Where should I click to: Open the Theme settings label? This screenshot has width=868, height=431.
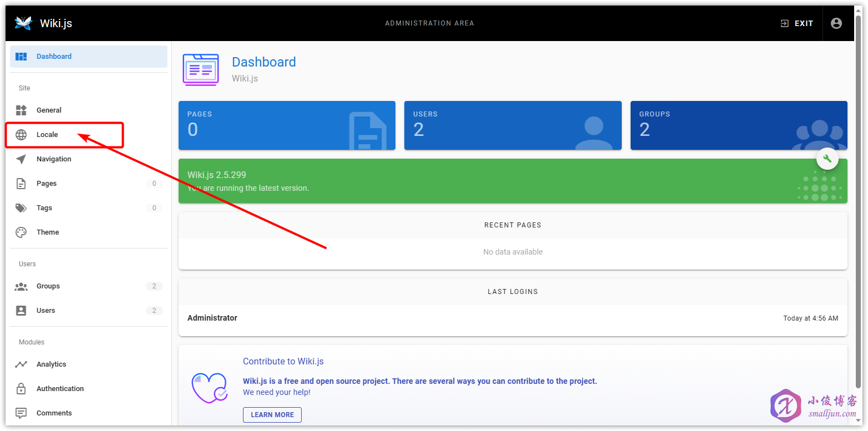point(48,232)
